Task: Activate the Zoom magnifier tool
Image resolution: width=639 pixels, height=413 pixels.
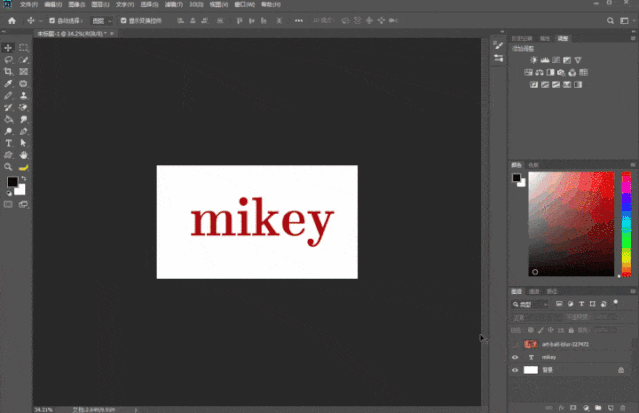Action: 8,167
